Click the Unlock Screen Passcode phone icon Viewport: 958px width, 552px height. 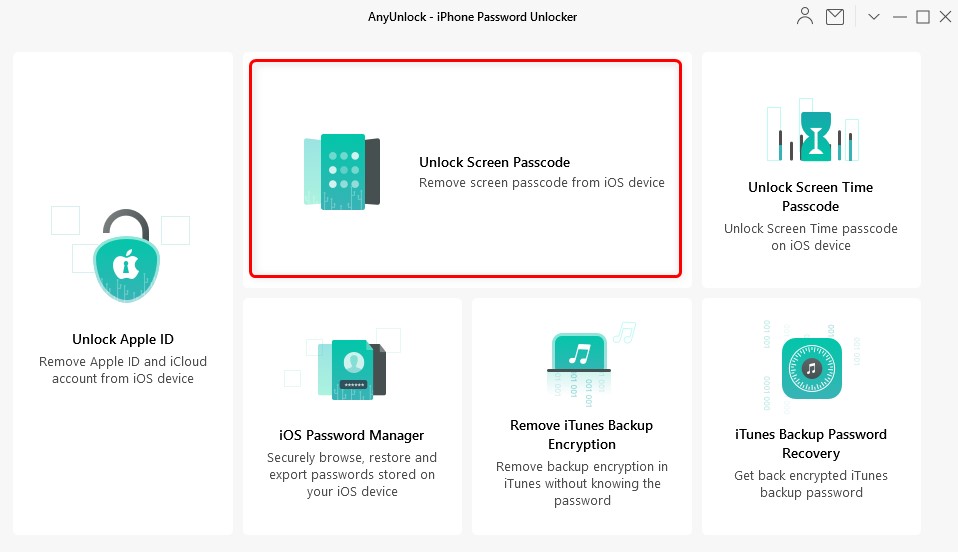coord(342,172)
